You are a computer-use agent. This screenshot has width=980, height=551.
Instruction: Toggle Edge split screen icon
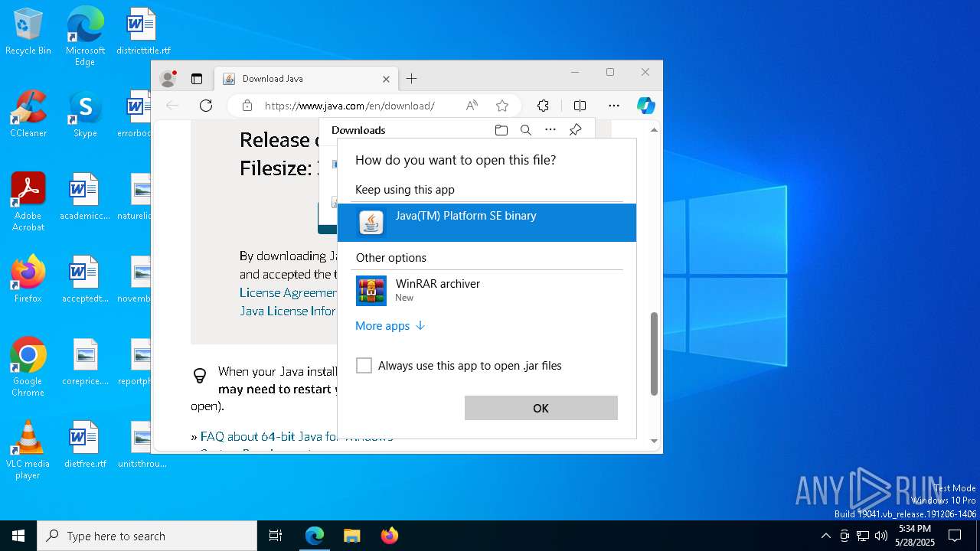click(x=580, y=106)
